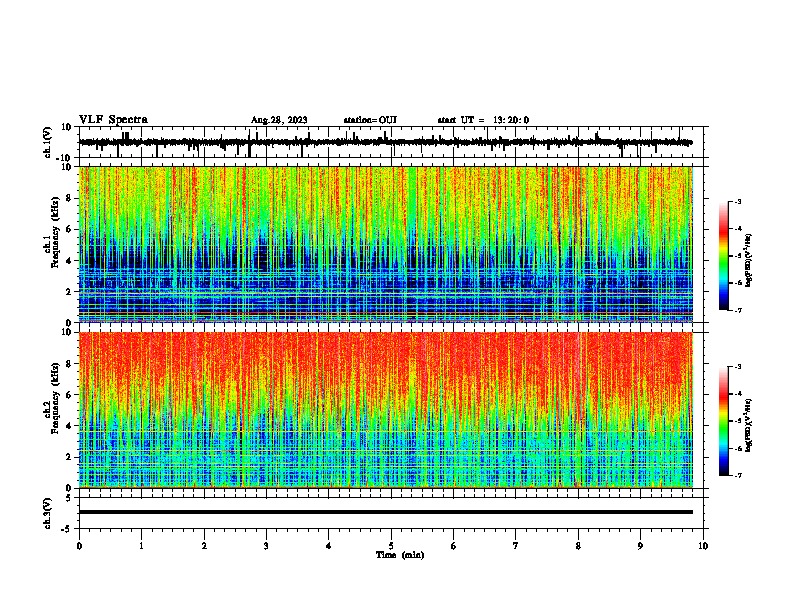The width and height of the screenshot is (792, 612).
Task: Click the flat black ch.3 trace line
Action: coord(386,512)
